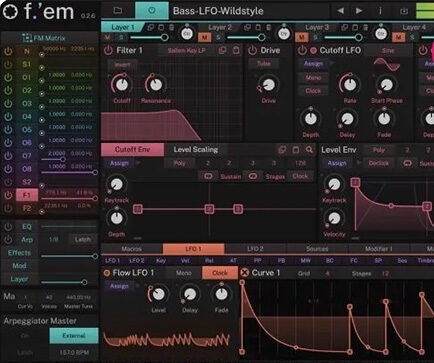Go to the next preset with the right arrow
The height and width of the screenshot is (363, 434).
click(359, 11)
